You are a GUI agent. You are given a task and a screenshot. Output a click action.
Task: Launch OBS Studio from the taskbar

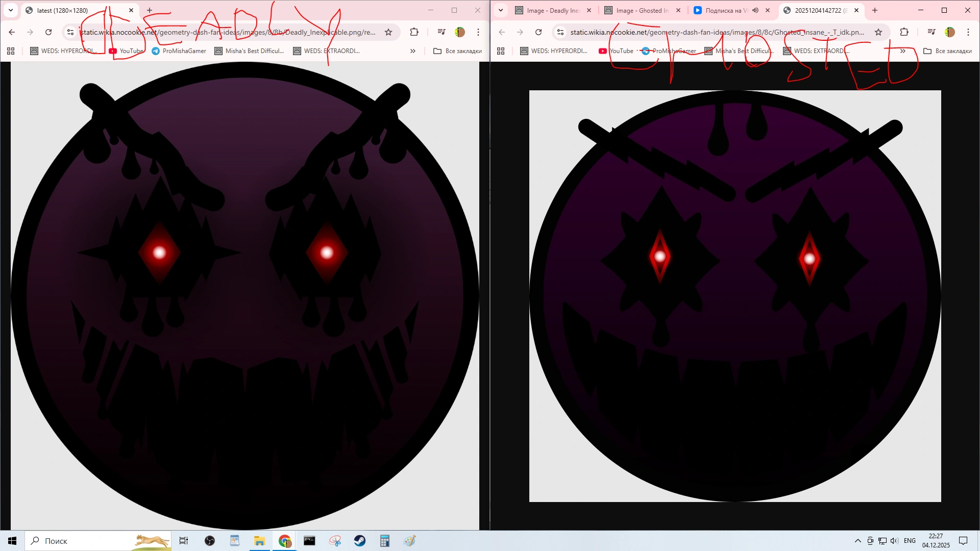coord(210,541)
